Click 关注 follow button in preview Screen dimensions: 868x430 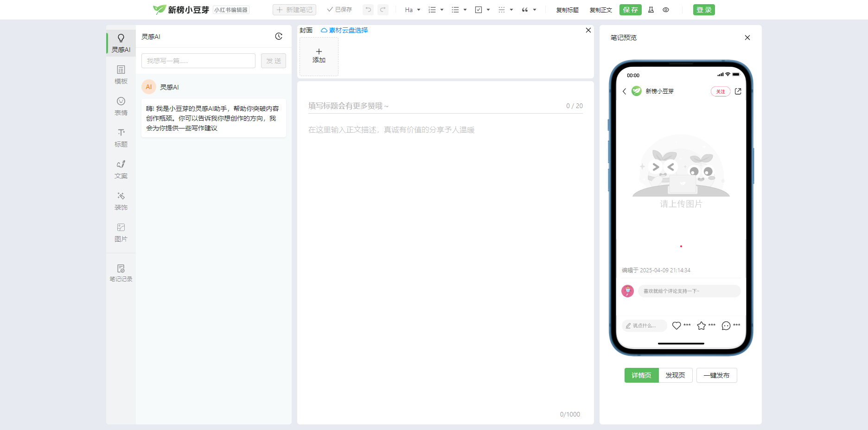(721, 91)
